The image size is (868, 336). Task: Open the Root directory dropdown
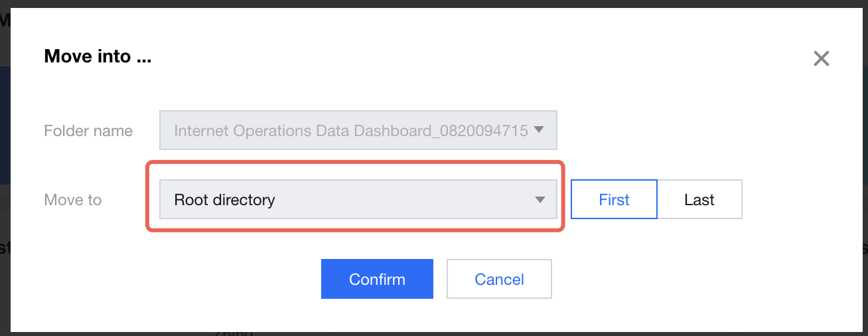point(358,199)
